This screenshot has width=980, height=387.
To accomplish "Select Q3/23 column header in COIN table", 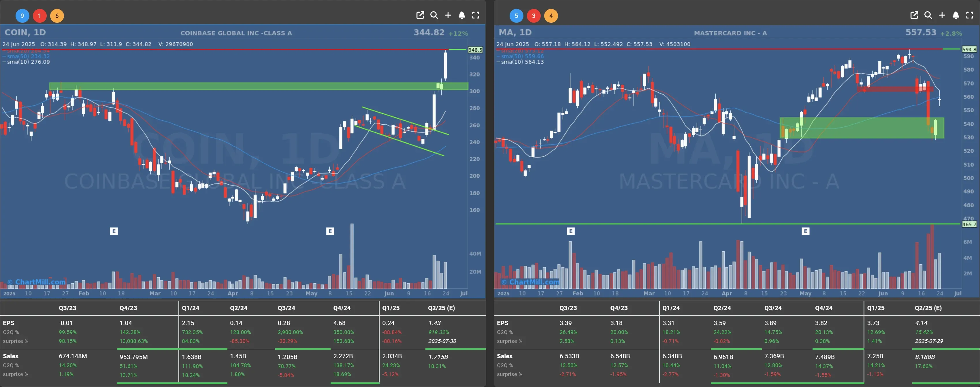I will pyautogui.click(x=67, y=308).
